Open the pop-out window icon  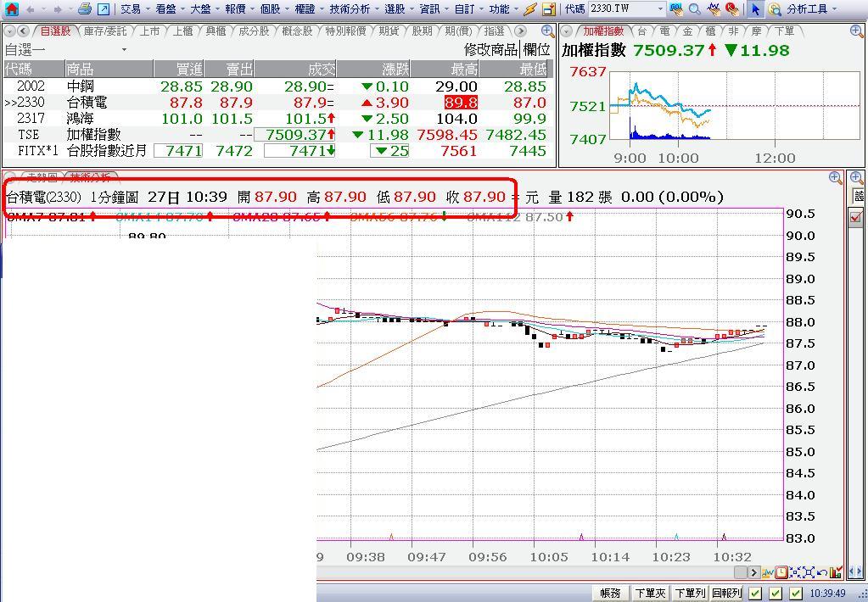tap(103, 8)
